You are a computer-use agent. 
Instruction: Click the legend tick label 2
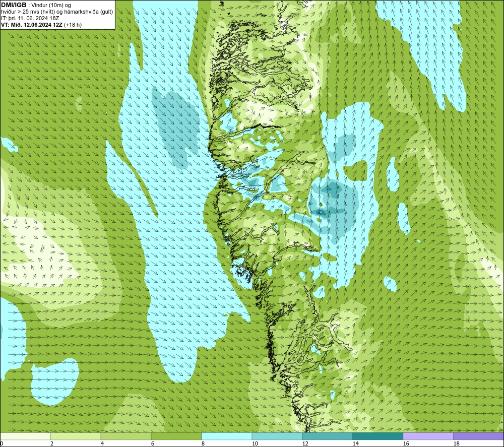click(x=52, y=443)
